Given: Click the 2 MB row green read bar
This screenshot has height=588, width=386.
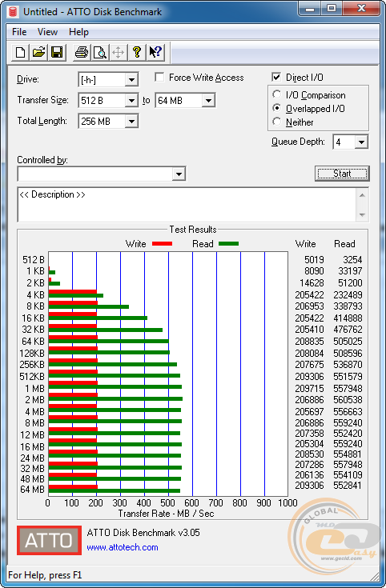Looking at the screenshot, I should click(x=115, y=399).
